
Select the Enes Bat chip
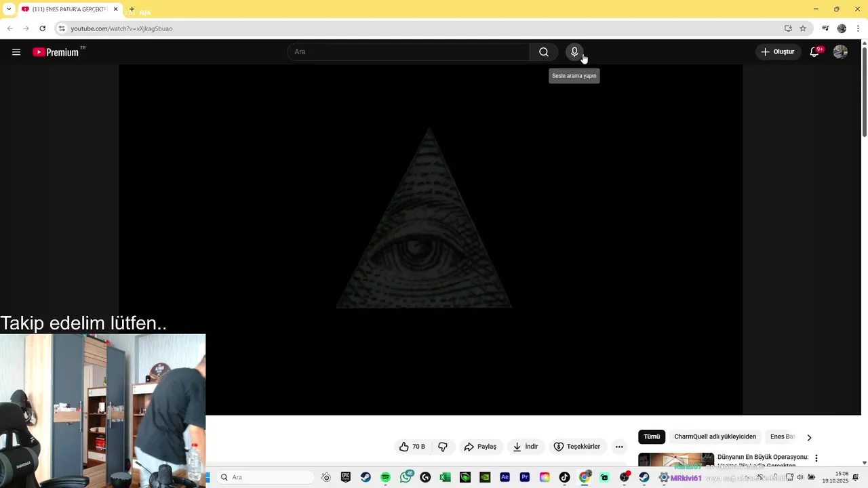tap(783, 437)
